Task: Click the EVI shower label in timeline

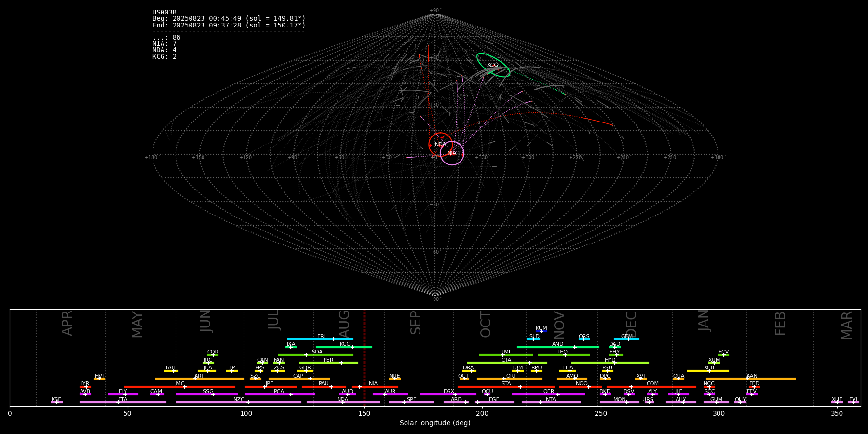Action: click(x=853, y=400)
